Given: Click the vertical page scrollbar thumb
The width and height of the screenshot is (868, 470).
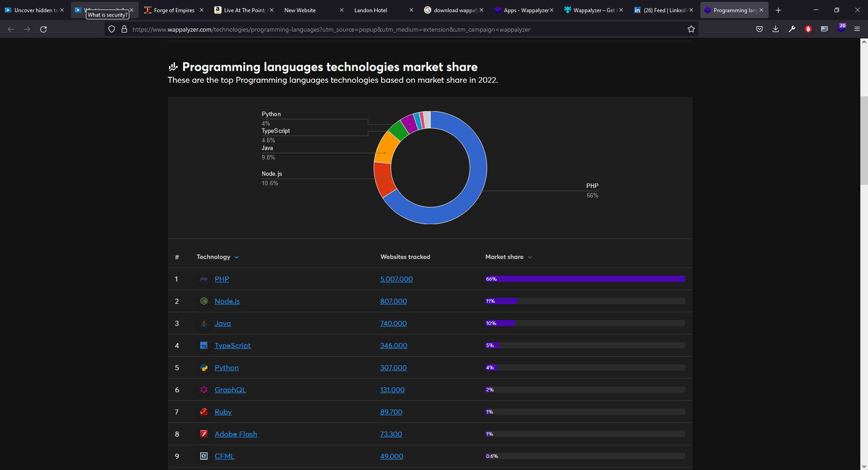Looking at the screenshot, I should (x=864, y=140).
